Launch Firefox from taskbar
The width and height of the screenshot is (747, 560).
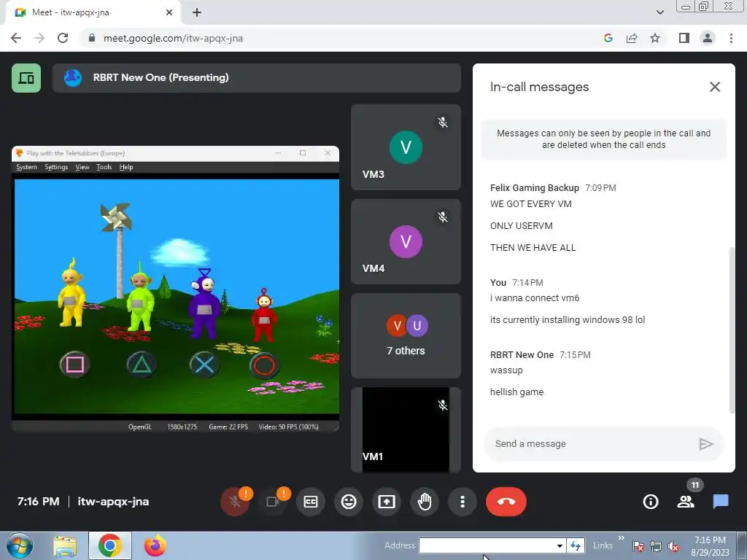(x=155, y=545)
